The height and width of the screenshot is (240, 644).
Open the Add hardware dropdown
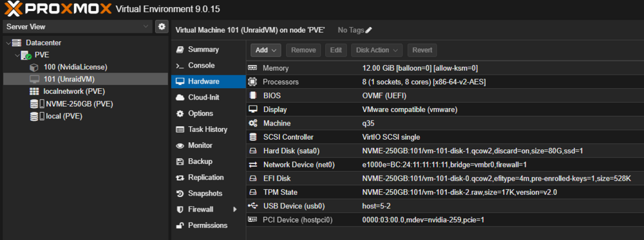(x=266, y=50)
